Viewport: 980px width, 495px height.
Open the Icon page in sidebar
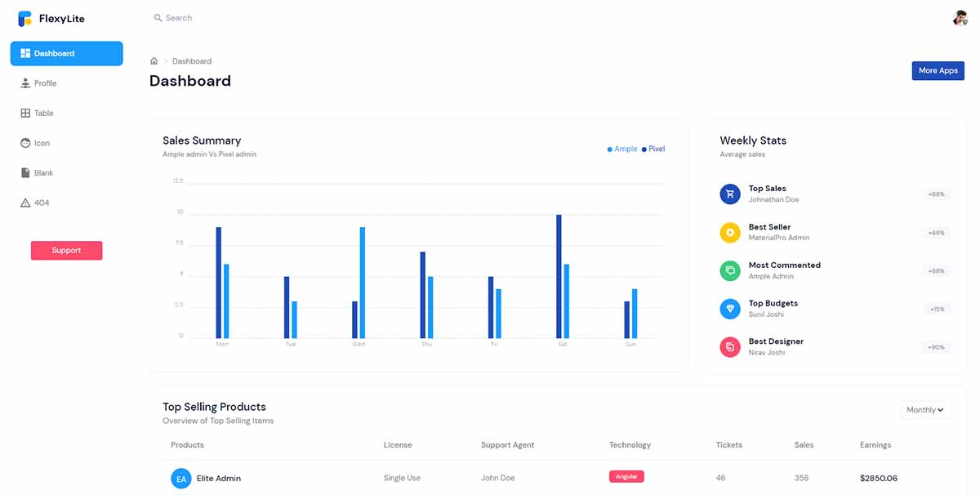click(42, 143)
